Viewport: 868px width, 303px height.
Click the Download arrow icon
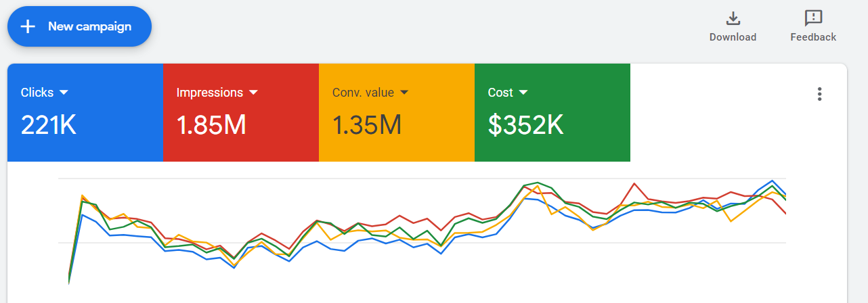(733, 18)
